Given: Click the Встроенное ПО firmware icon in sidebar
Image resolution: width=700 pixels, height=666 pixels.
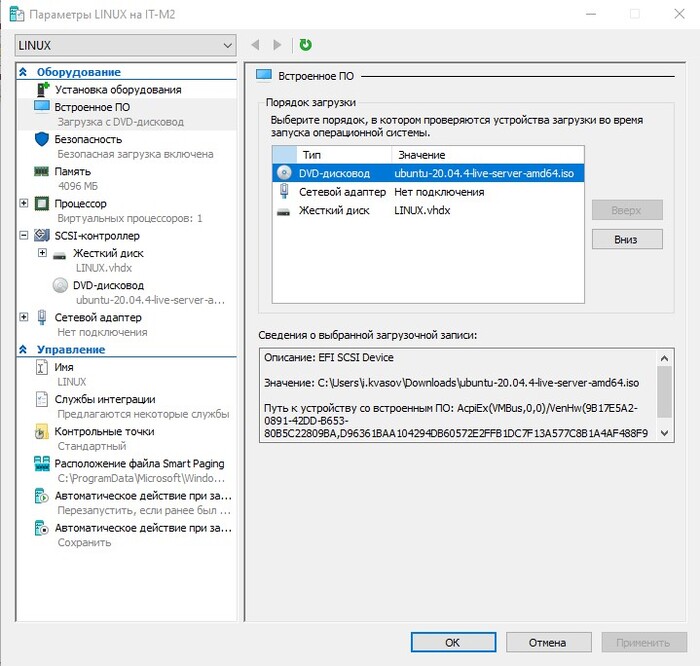Looking at the screenshot, I should click(x=41, y=106).
